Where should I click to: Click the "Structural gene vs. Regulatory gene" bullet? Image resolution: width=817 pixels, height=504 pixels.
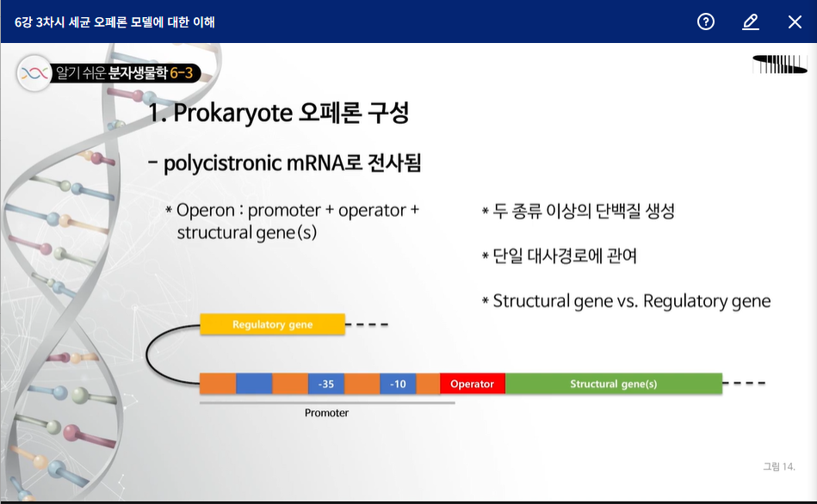626,301
